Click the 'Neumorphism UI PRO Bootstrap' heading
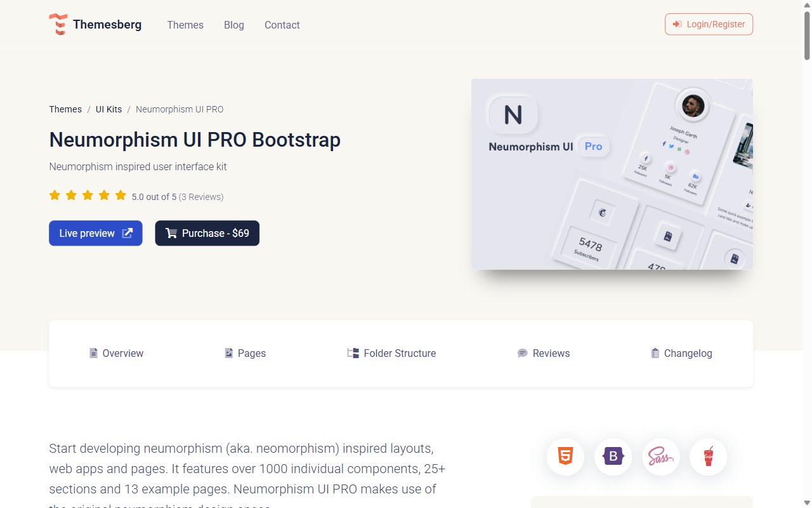Image resolution: width=812 pixels, height=508 pixels. pyautogui.click(x=195, y=140)
